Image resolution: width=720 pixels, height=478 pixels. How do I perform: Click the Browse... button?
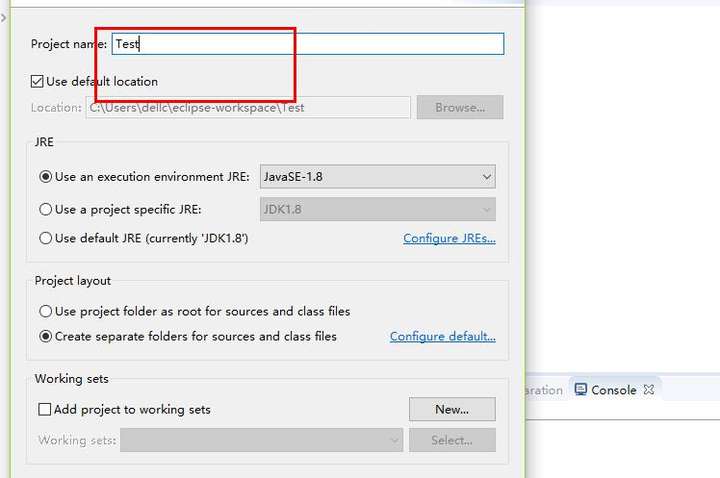tap(460, 107)
